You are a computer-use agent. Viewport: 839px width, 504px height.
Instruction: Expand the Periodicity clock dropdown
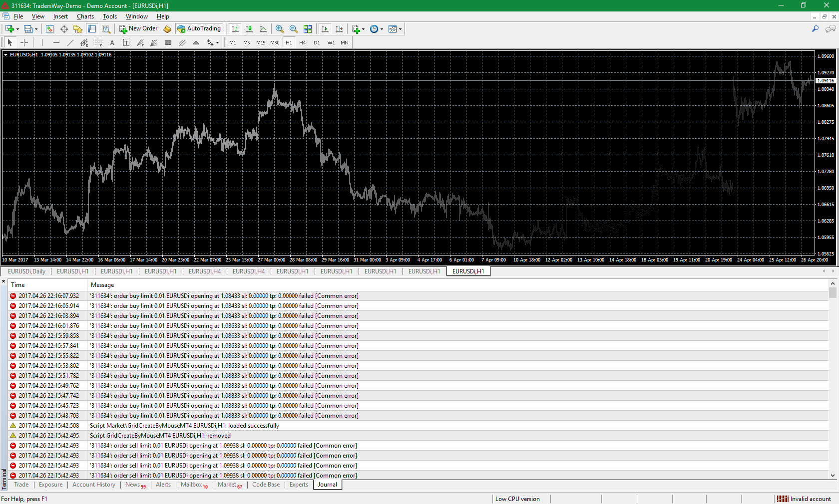(382, 29)
